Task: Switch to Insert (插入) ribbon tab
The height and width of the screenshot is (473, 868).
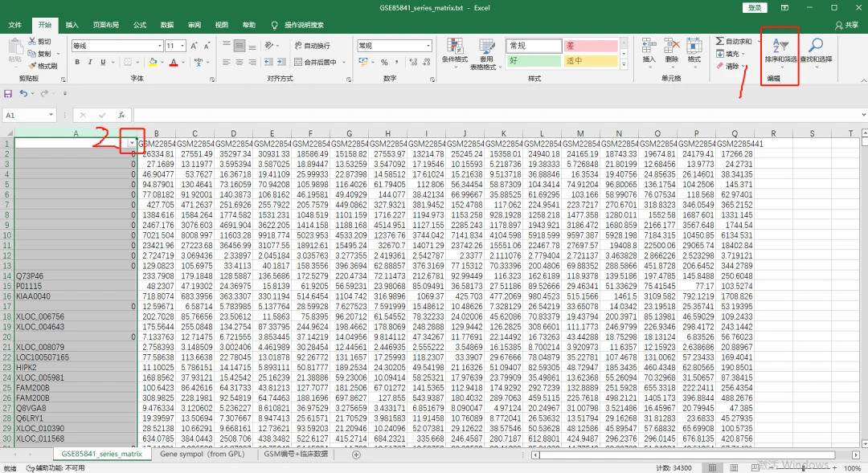Action: pyautogui.click(x=72, y=25)
